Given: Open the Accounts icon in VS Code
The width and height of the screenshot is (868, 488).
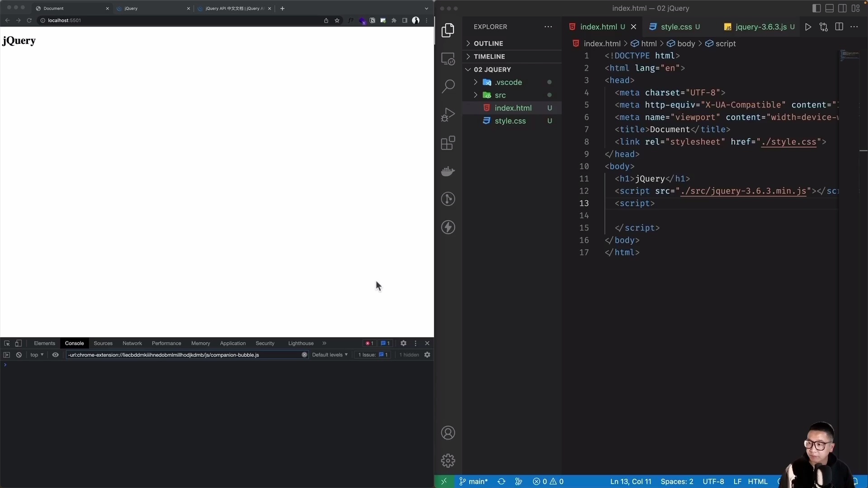Looking at the screenshot, I should point(448,432).
